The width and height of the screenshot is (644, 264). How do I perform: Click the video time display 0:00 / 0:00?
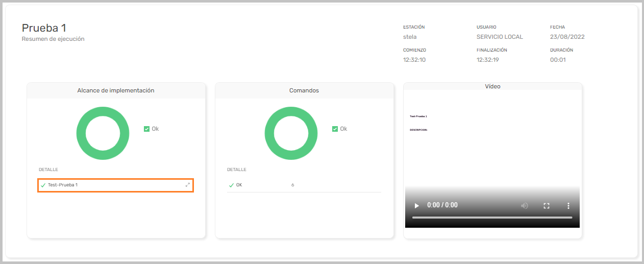click(x=442, y=205)
